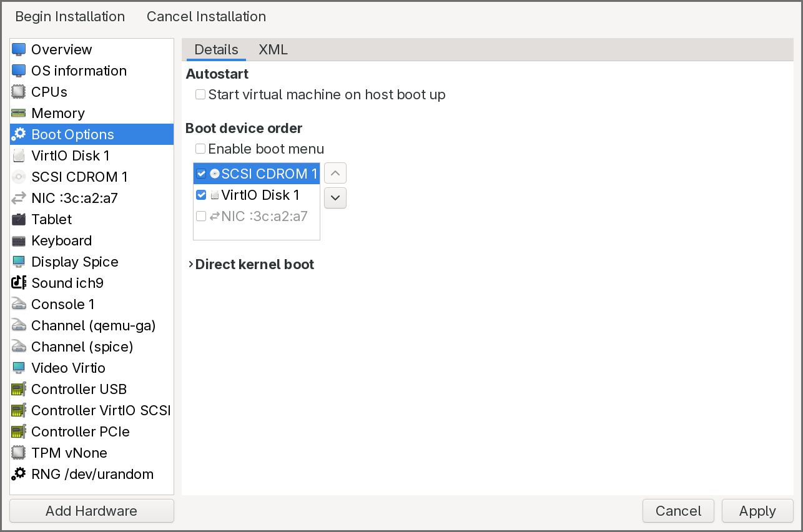803x532 pixels.
Task: Click the Memory RAM stick icon
Action: [x=19, y=113]
